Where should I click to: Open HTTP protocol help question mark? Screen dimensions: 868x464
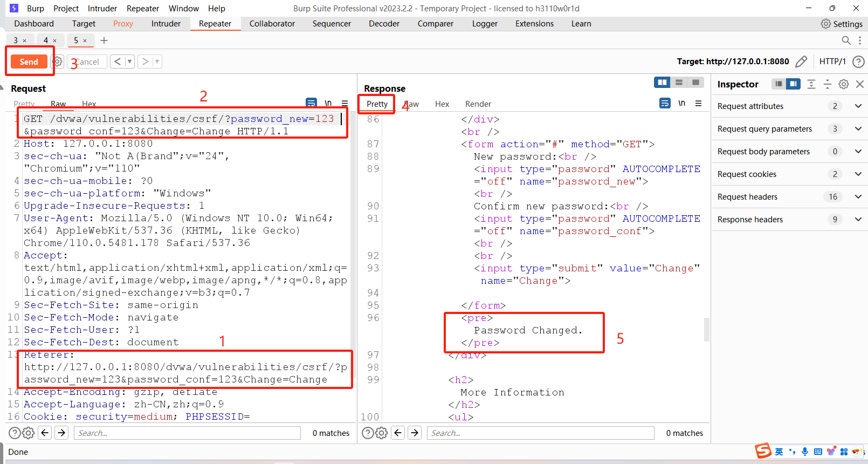(858, 62)
